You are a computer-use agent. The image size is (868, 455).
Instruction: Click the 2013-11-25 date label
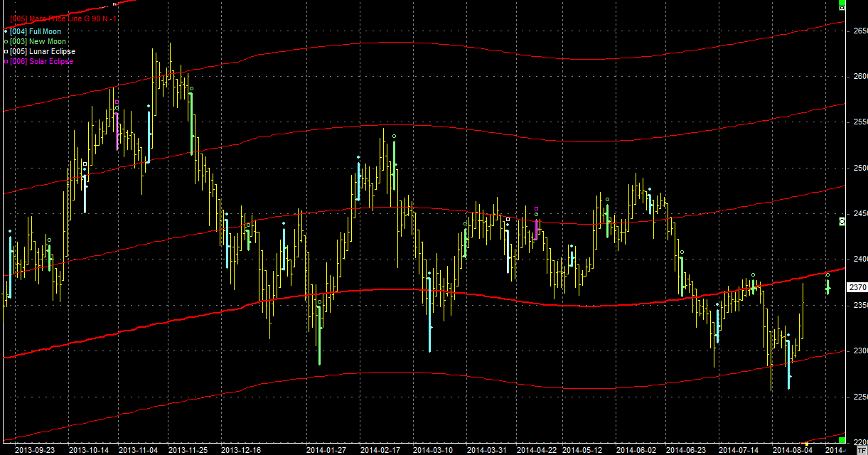(x=189, y=450)
